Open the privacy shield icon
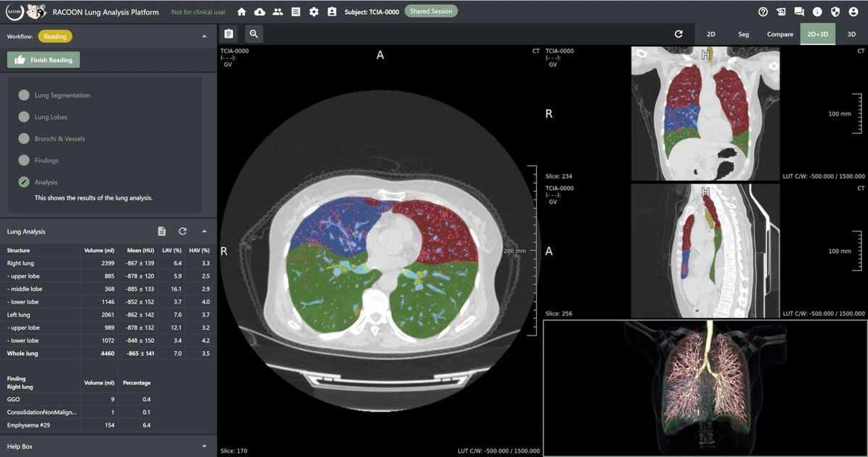 click(x=835, y=12)
